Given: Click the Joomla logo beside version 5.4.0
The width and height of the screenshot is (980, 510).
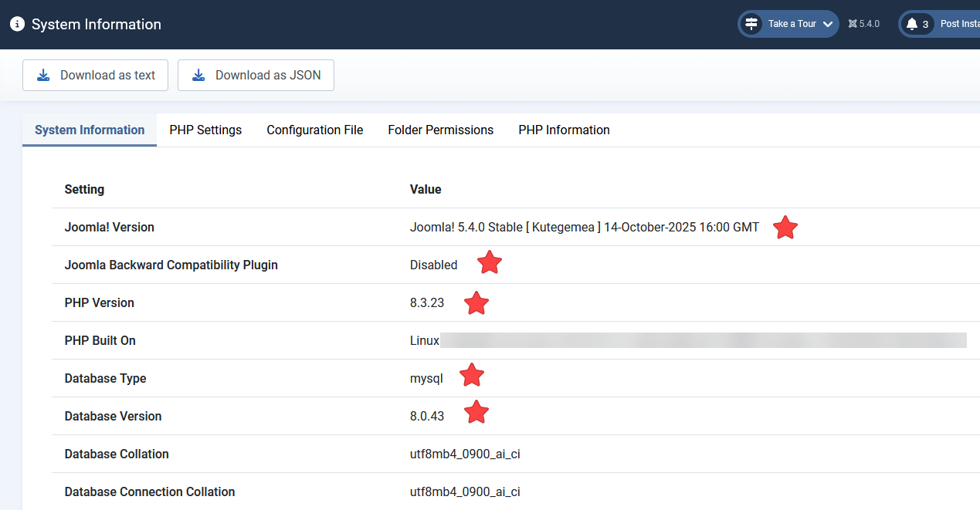Looking at the screenshot, I should click(x=852, y=24).
